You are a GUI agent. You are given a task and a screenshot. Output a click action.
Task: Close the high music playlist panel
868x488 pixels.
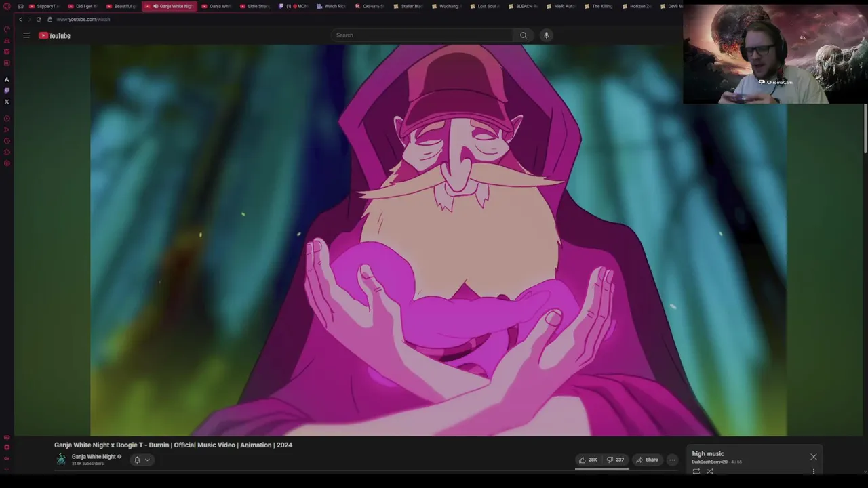(814, 457)
